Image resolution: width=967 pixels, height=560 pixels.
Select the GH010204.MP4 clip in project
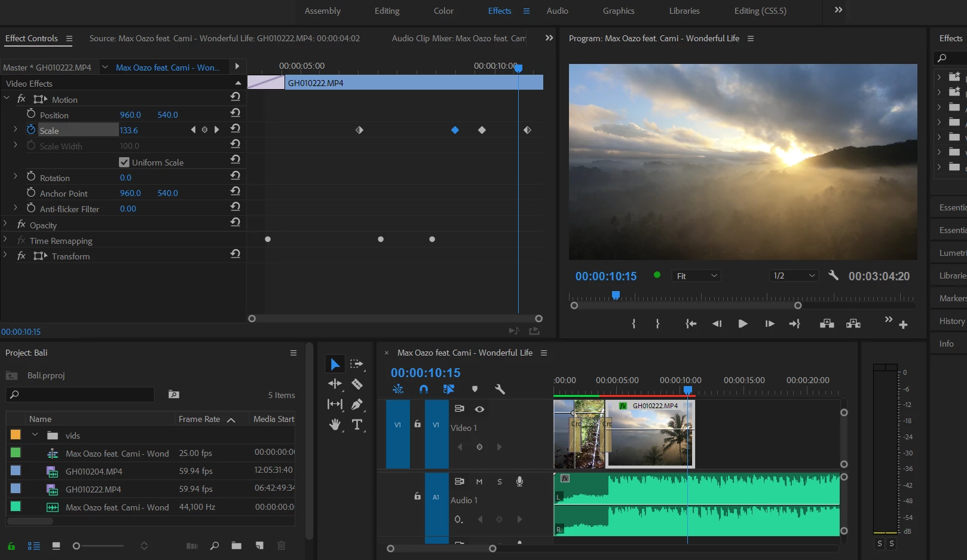pos(94,472)
